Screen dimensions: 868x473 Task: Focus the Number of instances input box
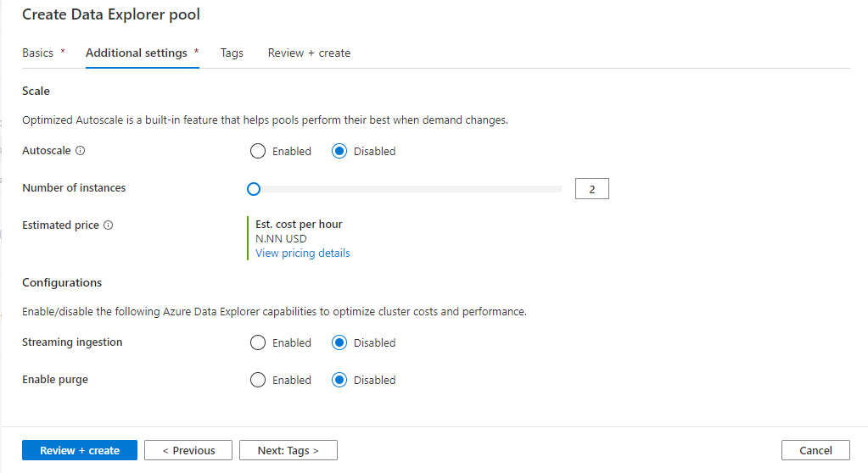coord(591,189)
